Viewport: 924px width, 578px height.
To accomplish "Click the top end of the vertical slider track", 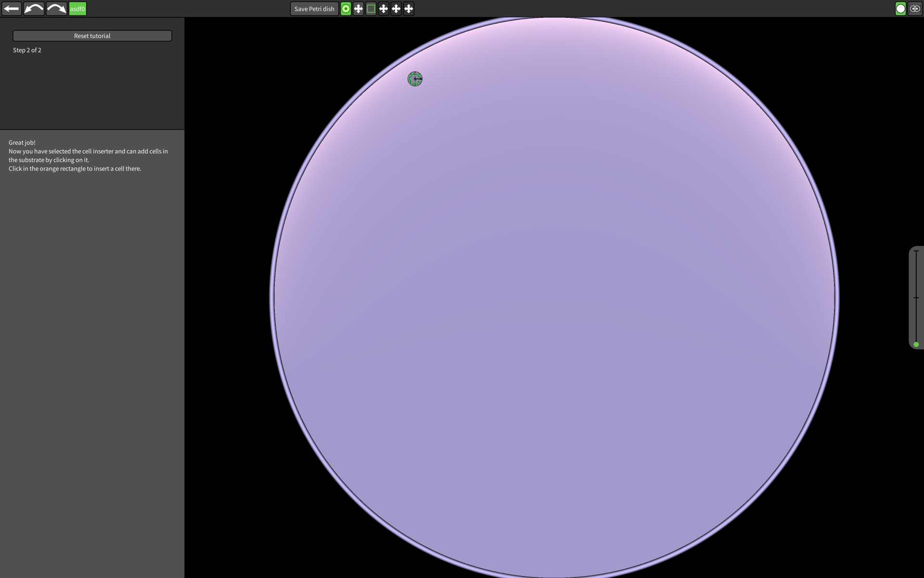I will click(x=916, y=251).
